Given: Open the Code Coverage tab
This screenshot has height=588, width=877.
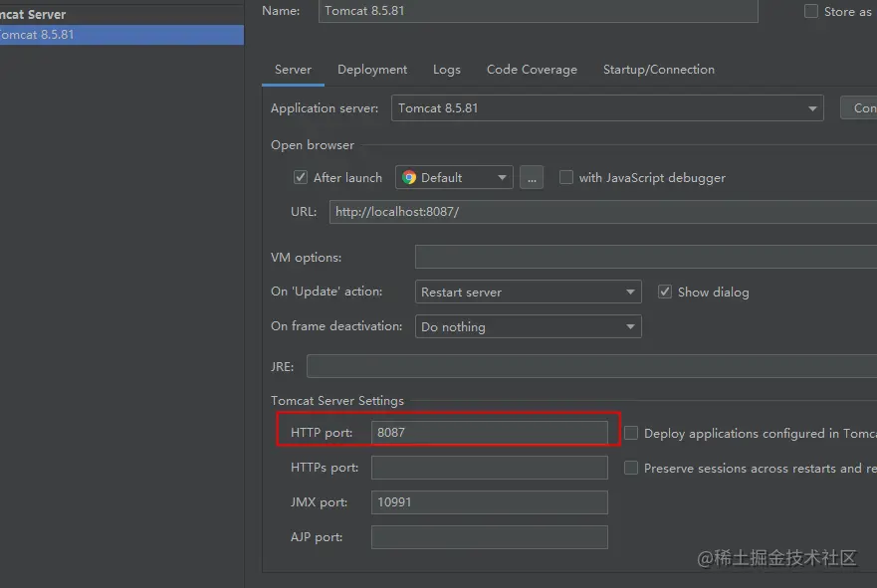Looking at the screenshot, I should pyautogui.click(x=532, y=70).
